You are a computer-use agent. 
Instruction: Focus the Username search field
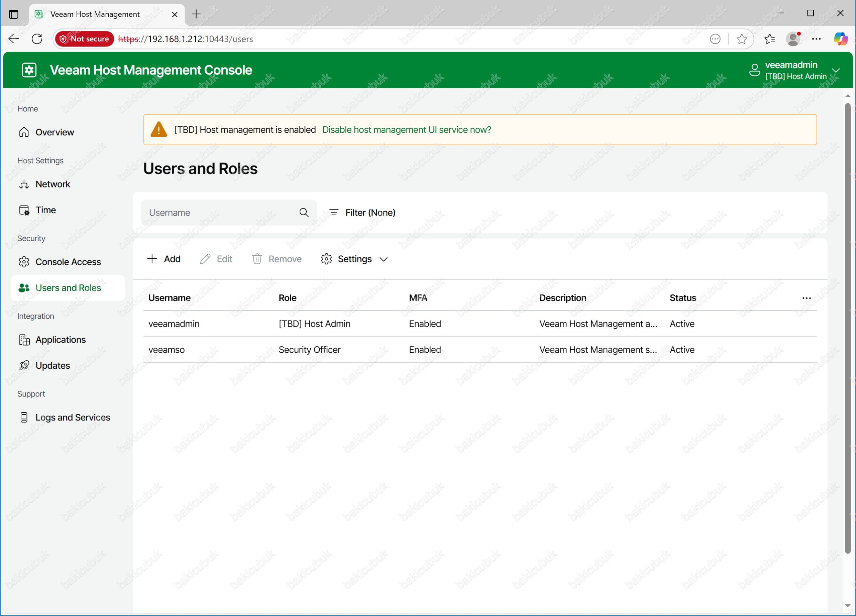[x=229, y=213]
